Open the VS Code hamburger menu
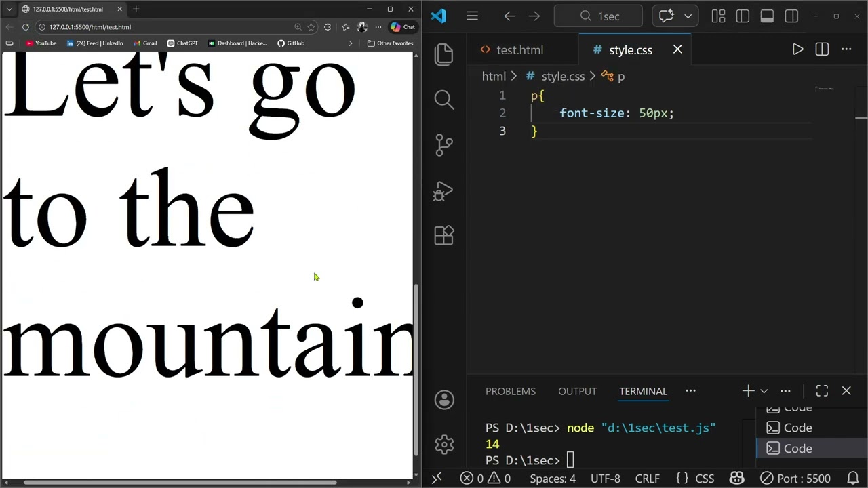Screen dimensions: 868x488 pyautogui.click(x=473, y=16)
